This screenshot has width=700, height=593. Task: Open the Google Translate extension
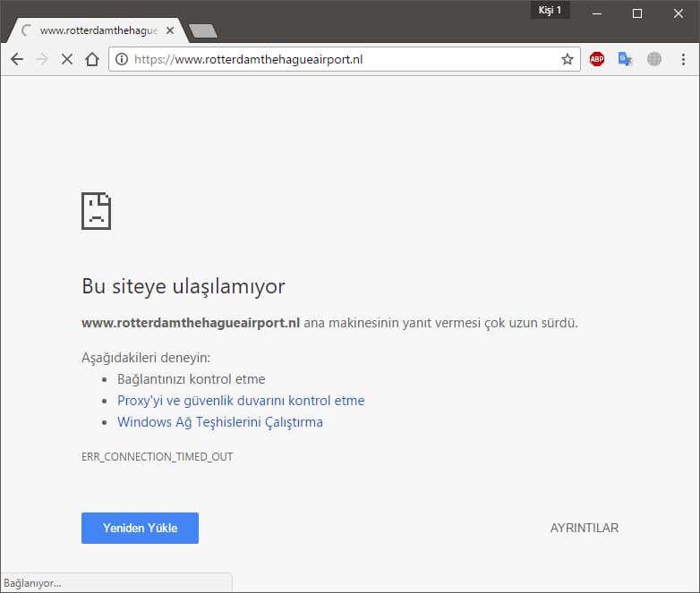(625, 60)
